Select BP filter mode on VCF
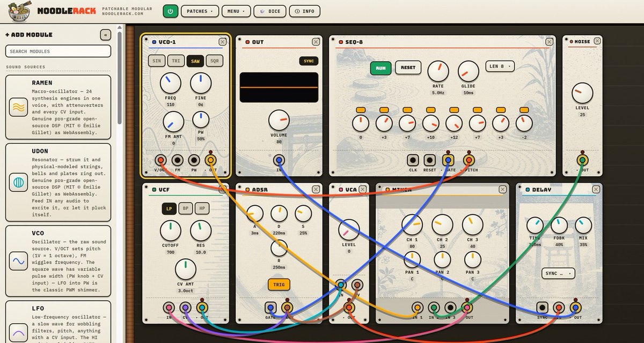This screenshot has width=644, height=343. [x=186, y=208]
